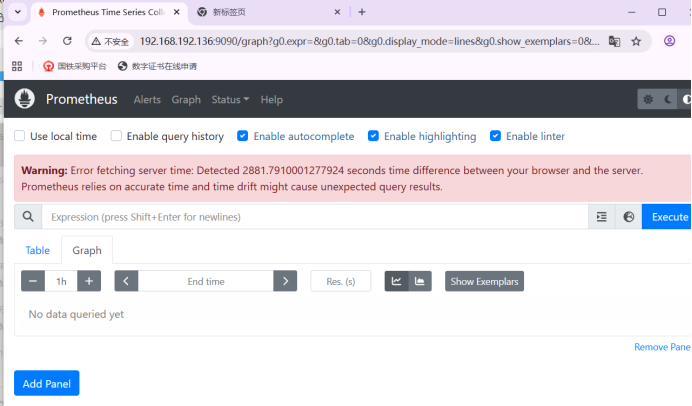Click the browser forward arrow

point(43,41)
